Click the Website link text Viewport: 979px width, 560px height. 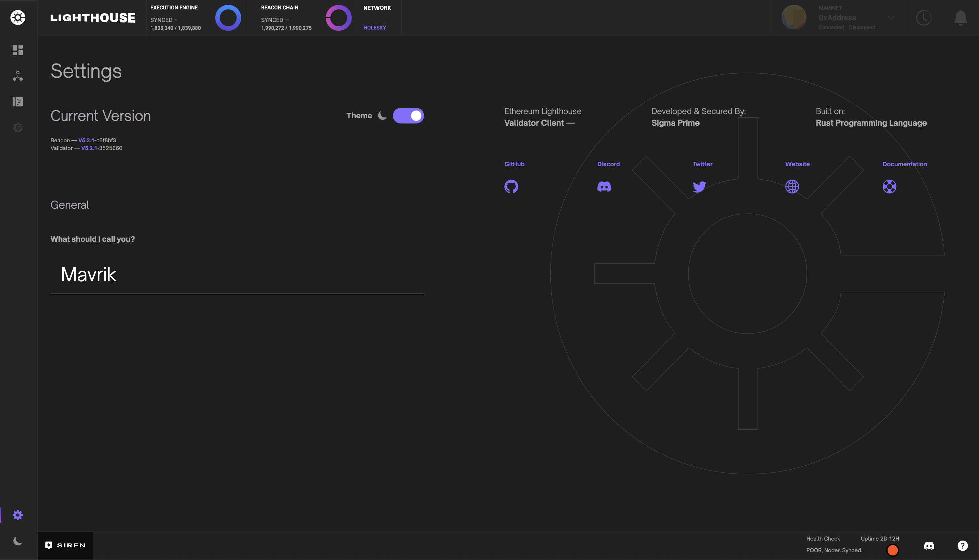coord(797,164)
